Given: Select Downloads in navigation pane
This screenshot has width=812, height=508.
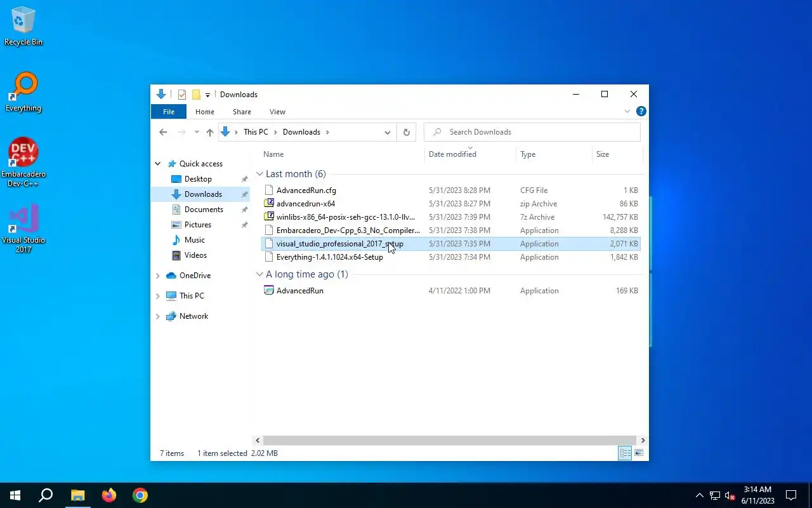Looking at the screenshot, I should click(203, 194).
